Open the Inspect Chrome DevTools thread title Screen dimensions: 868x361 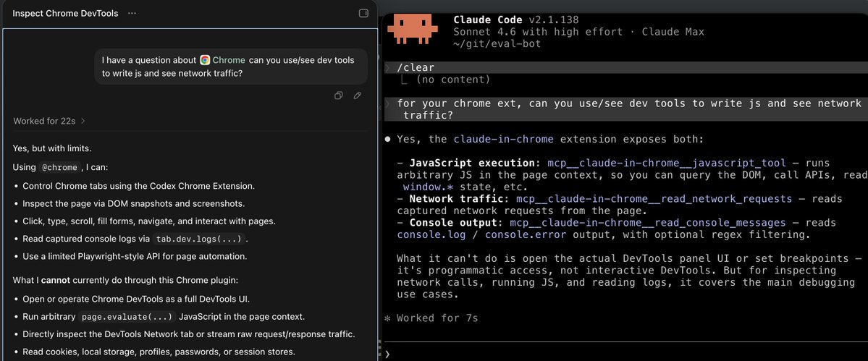pyautogui.click(x=65, y=13)
